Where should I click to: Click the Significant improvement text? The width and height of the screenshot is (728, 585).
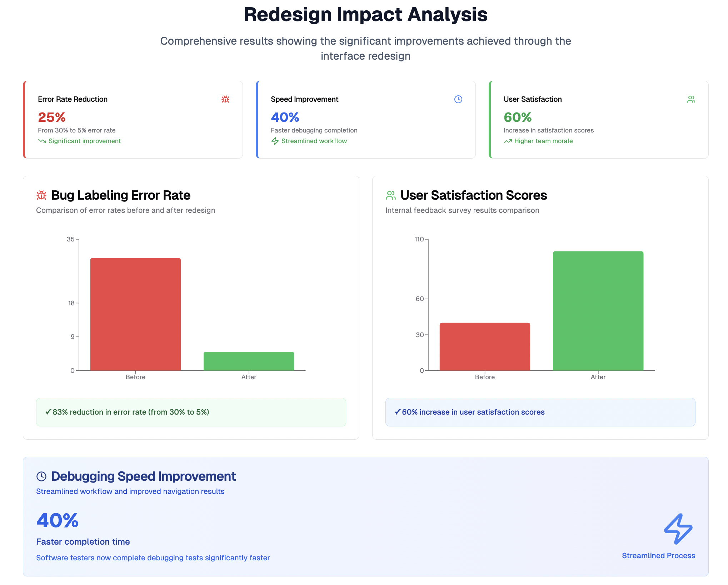[x=85, y=141]
